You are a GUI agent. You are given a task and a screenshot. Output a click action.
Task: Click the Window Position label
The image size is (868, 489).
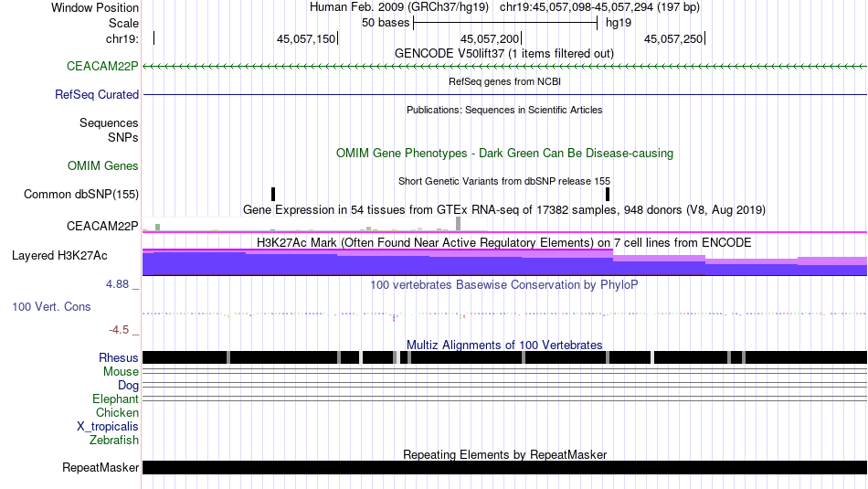click(x=95, y=7)
